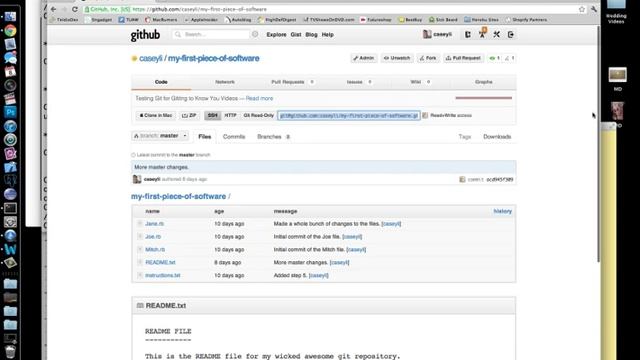Click the Read more link

[259, 98]
